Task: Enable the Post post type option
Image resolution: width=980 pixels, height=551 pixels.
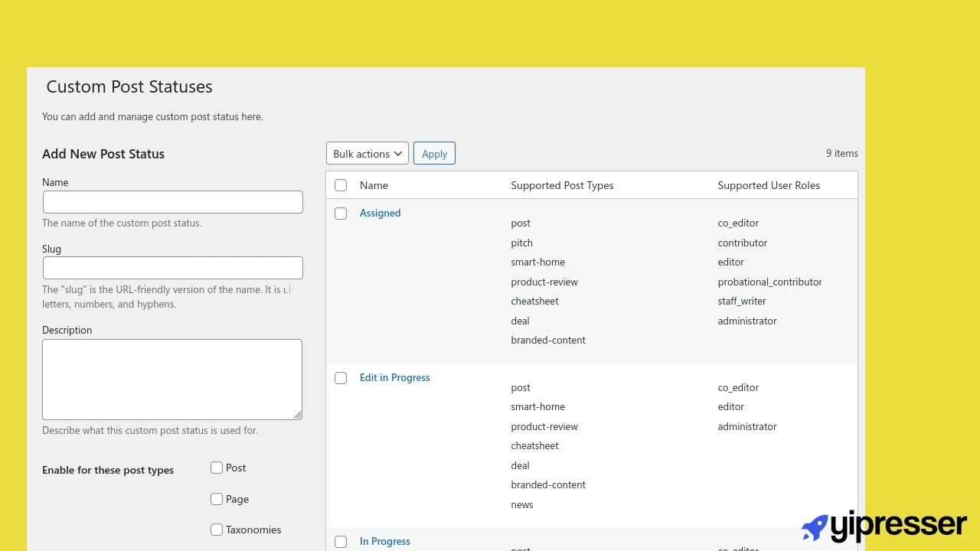Action: pos(217,467)
